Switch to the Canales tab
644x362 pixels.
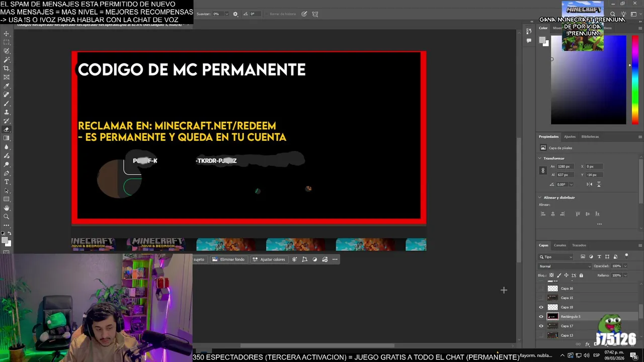[x=560, y=245]
